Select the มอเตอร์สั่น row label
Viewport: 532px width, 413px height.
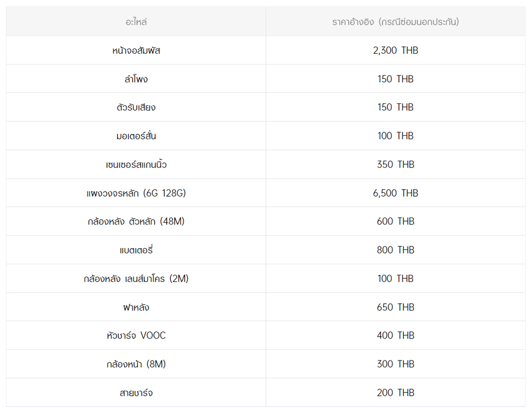136,136
